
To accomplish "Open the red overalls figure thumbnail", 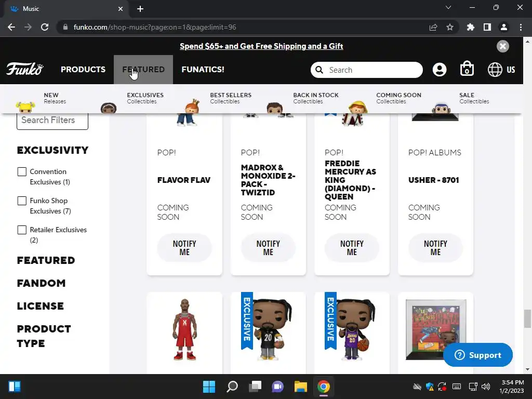I will point(184,329).
